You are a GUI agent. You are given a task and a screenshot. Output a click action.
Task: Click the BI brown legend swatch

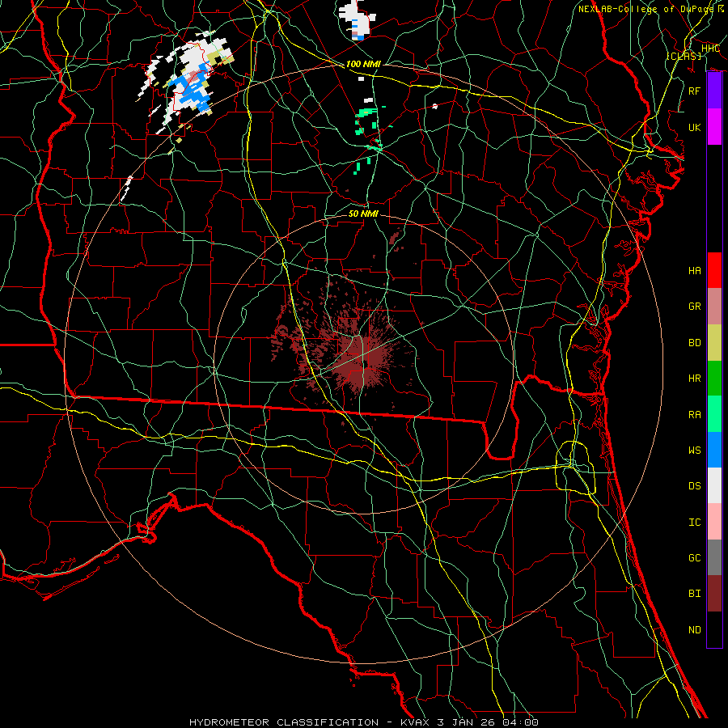[714, 594]
